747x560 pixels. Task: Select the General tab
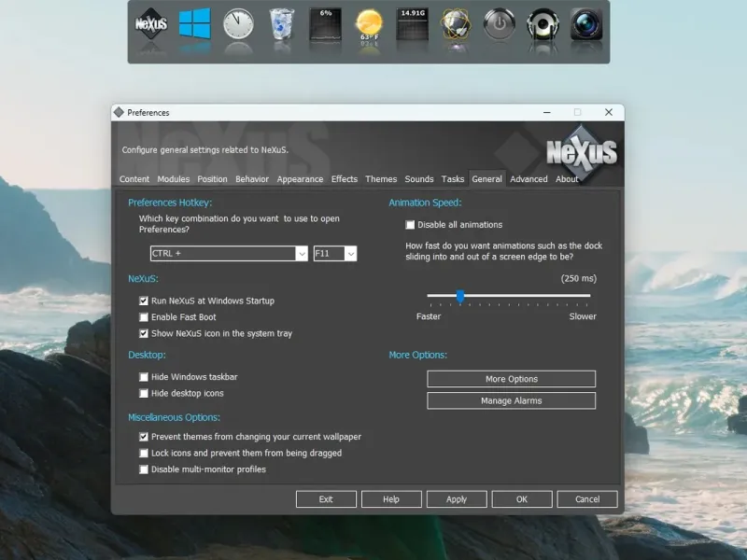point(486,179)
